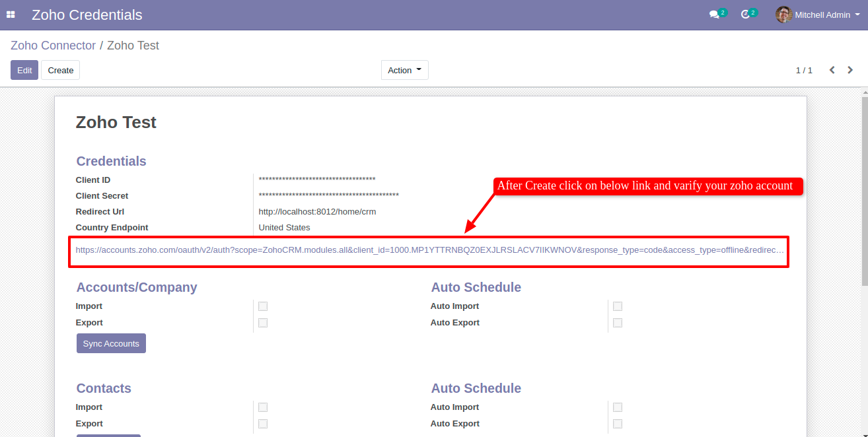This screenshot has height=437, width=868.
Task: Click the Sync Accounts button
Action: [111, 343]
